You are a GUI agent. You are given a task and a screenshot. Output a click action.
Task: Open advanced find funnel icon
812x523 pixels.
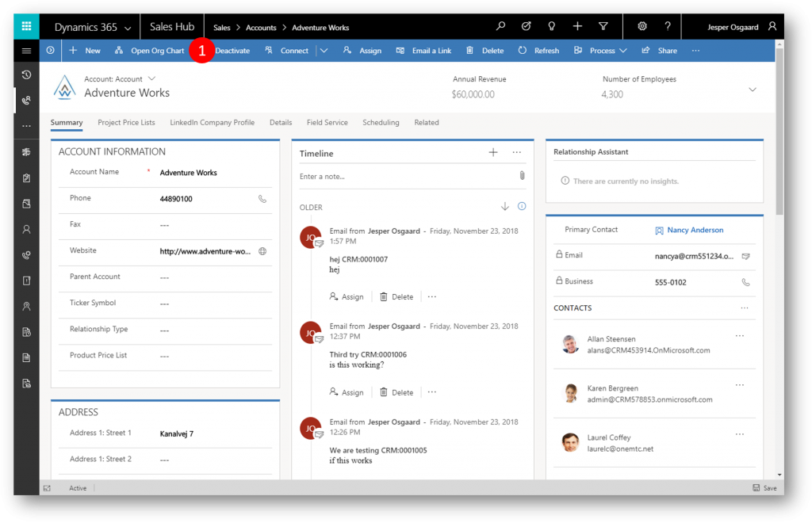click(603, 26)
